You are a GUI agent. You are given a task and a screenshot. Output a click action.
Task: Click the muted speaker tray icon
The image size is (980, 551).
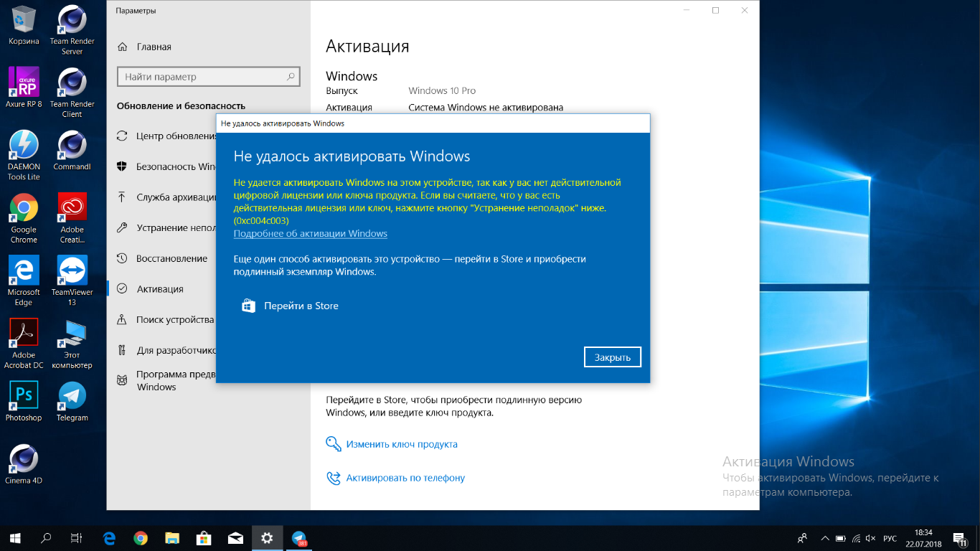(870, 537)
